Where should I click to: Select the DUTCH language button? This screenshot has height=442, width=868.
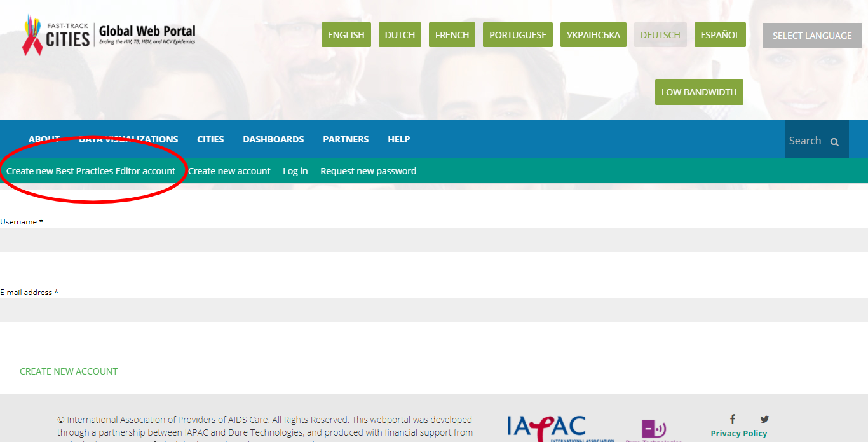click(400, 34)
